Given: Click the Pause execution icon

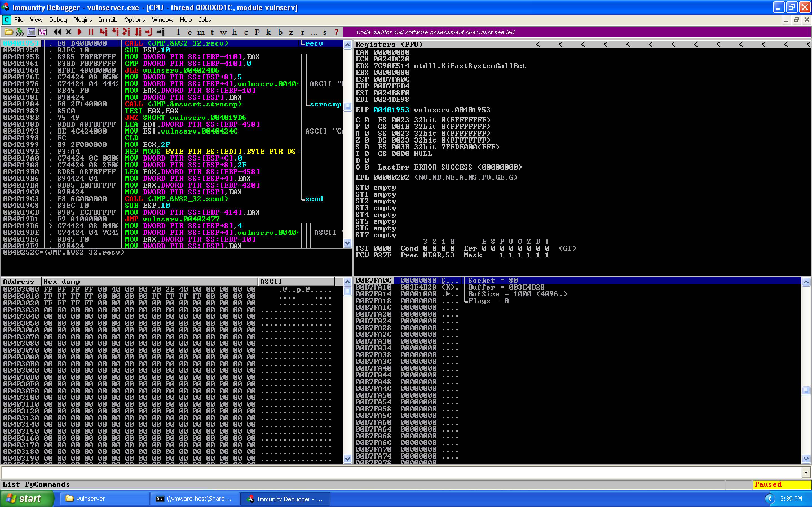Looking at the screenshot, I should click(x=91, y=32).
